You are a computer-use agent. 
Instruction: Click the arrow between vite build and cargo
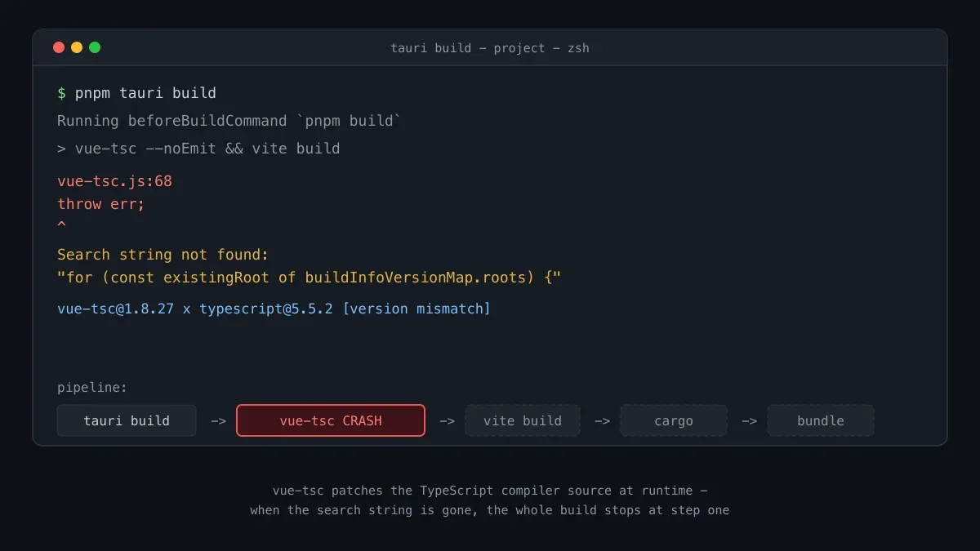coord(602,421)
